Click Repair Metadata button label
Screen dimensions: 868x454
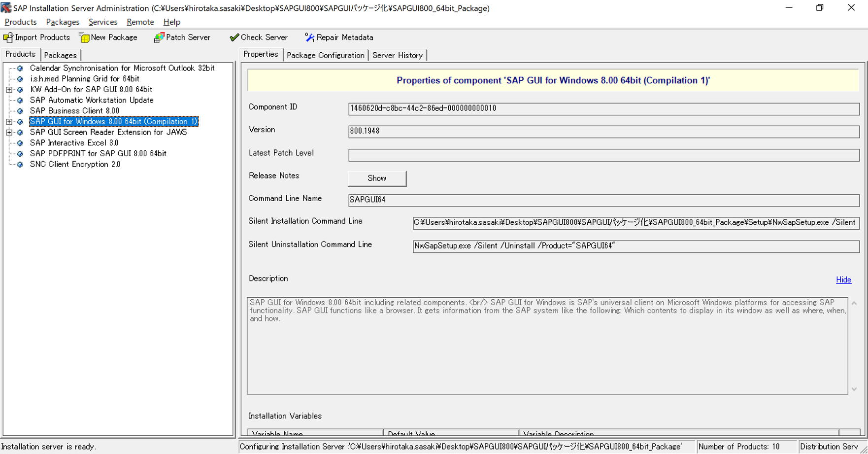click(x=345, y=37)
